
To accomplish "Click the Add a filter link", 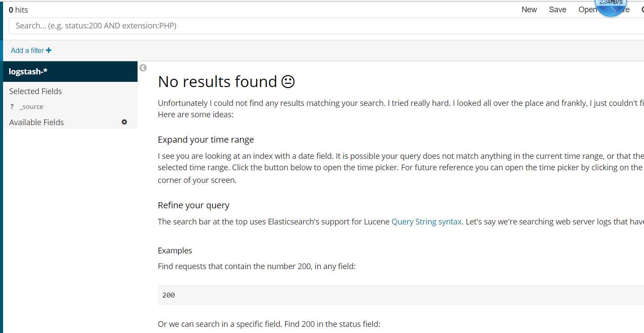I will [x=27, y=50].
